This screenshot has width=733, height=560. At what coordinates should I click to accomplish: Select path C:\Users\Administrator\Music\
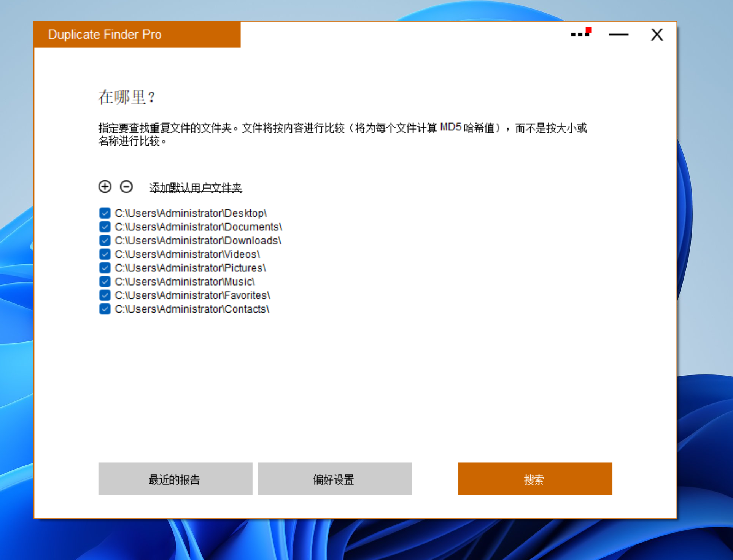click(x=184, y=281)
